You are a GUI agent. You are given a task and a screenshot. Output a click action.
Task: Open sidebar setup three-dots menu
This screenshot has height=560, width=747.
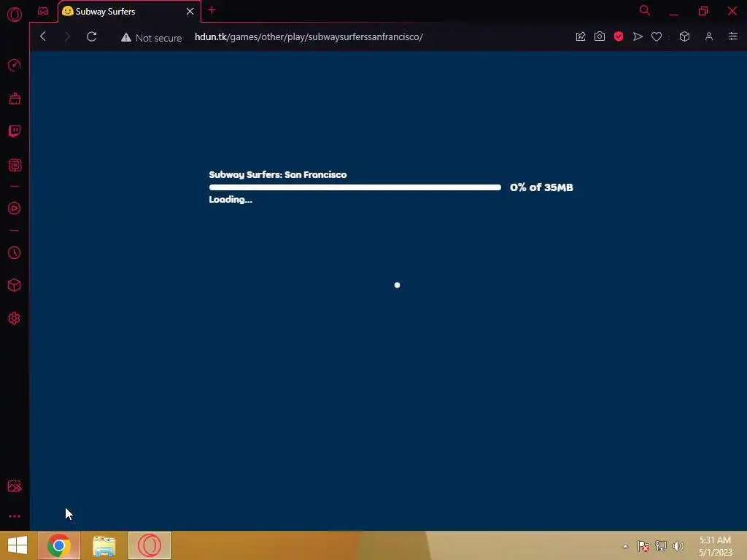coord(15,516)
